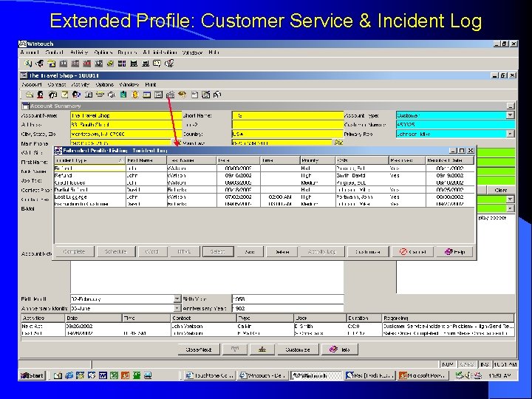
Task: Click the Help button in Incident Log dialog
Action: 454,252
